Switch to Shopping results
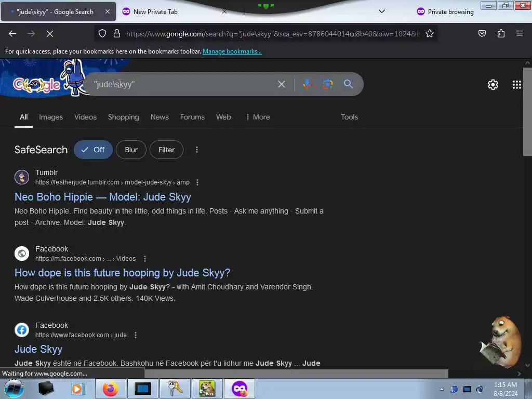 124,117
